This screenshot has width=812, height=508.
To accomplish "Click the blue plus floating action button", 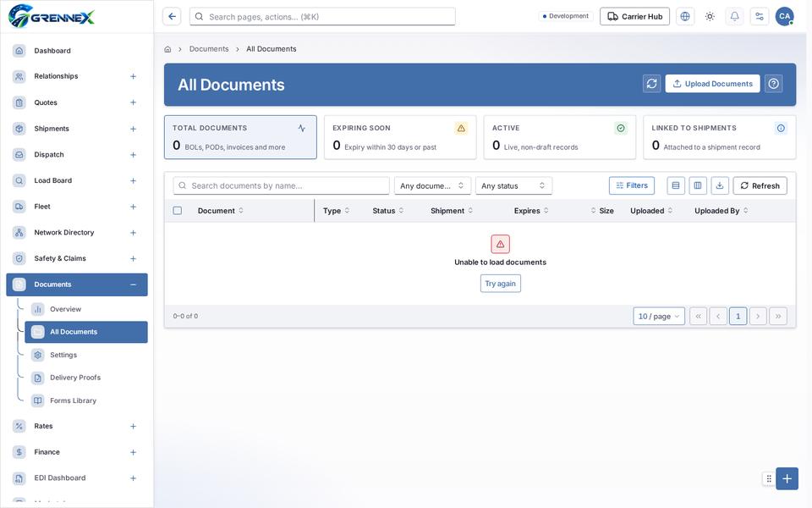I will [787, 478].
